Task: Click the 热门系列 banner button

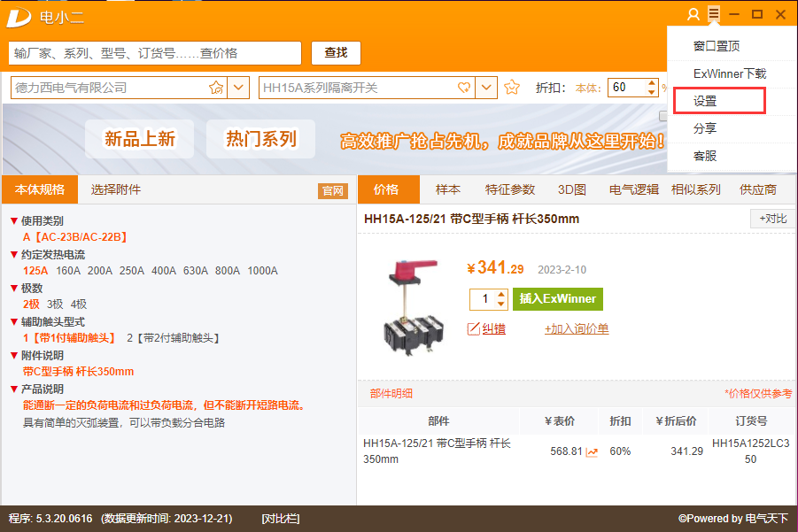Action: click(260, 139)
